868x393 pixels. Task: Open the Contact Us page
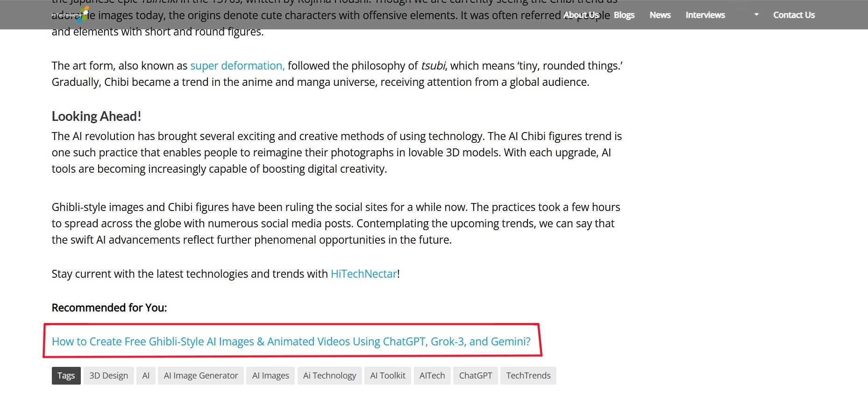click(x=794, y=14)
